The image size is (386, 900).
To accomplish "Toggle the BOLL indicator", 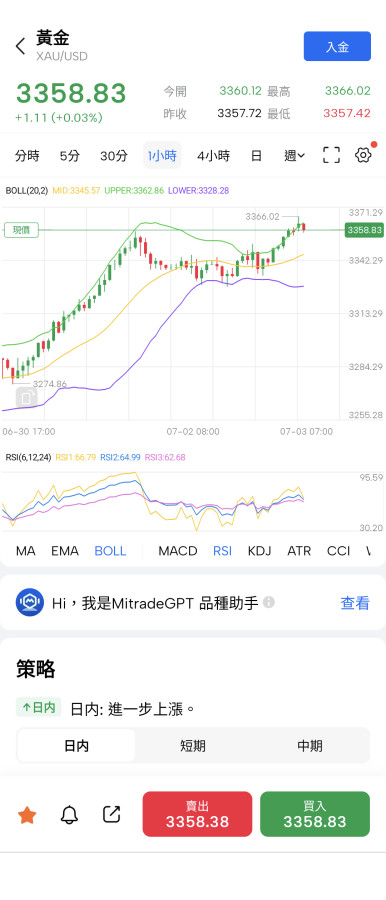I will pos(110,551).
